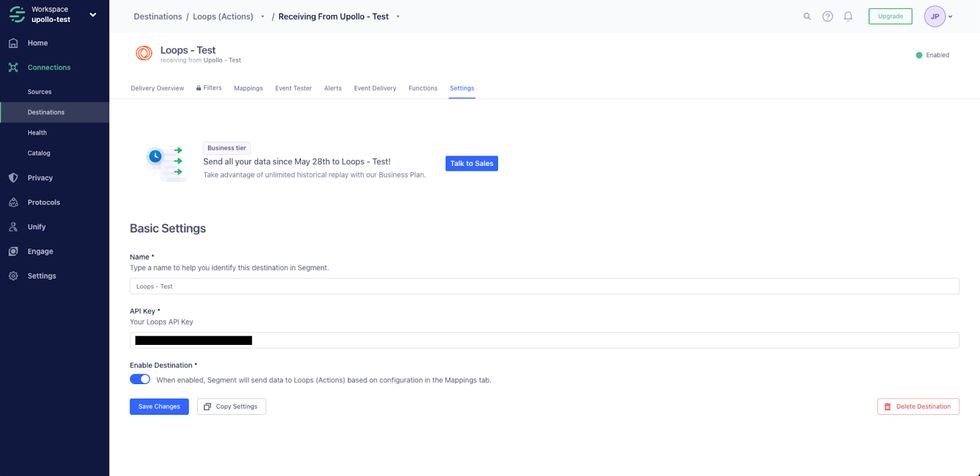Click the Engage icon in sidebar

pos(13,251)
